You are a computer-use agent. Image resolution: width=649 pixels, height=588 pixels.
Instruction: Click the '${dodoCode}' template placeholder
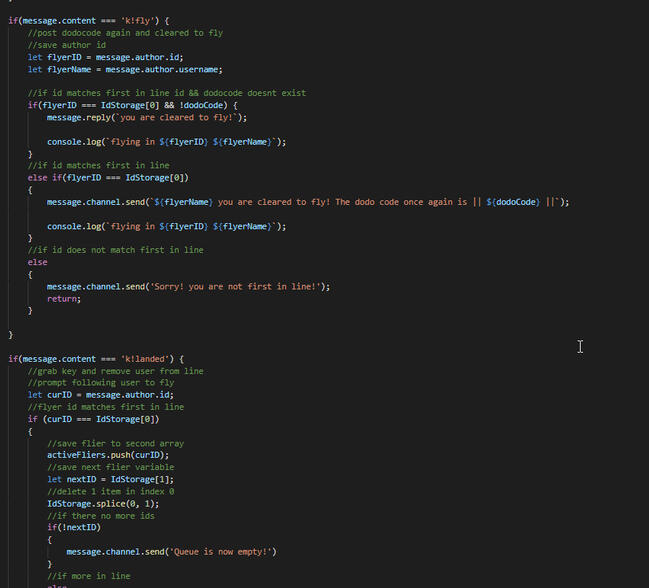tap(512, 202)
